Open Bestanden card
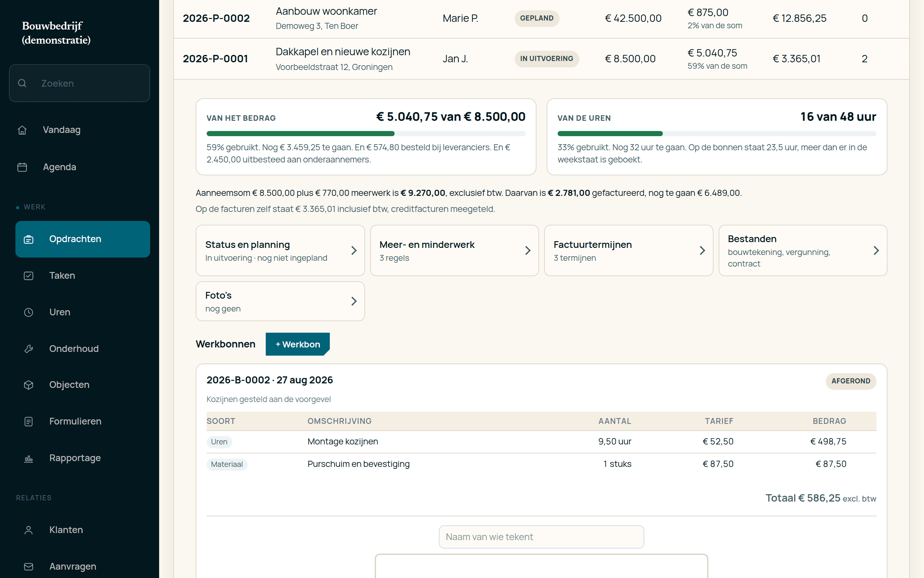This screenshot has height=578, width=924. [803, 250]
